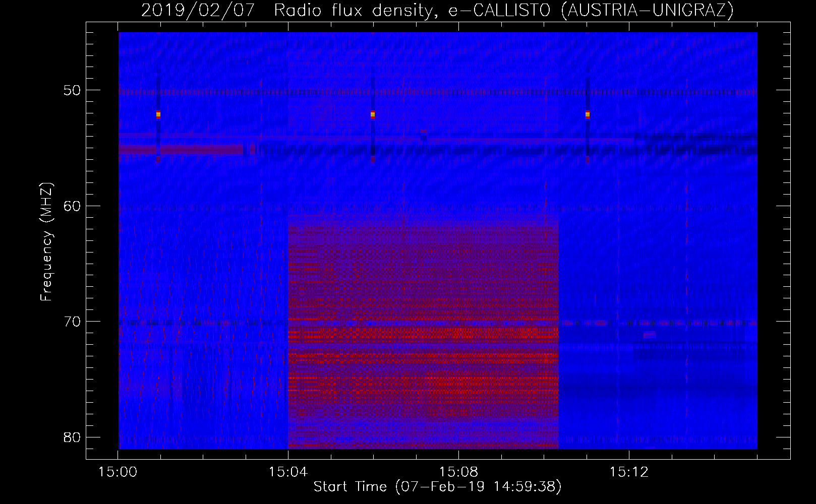Click the bright spike marker near 15:01
The height and width of the screenshot is (504, 816).
click(x=158, y=115)
